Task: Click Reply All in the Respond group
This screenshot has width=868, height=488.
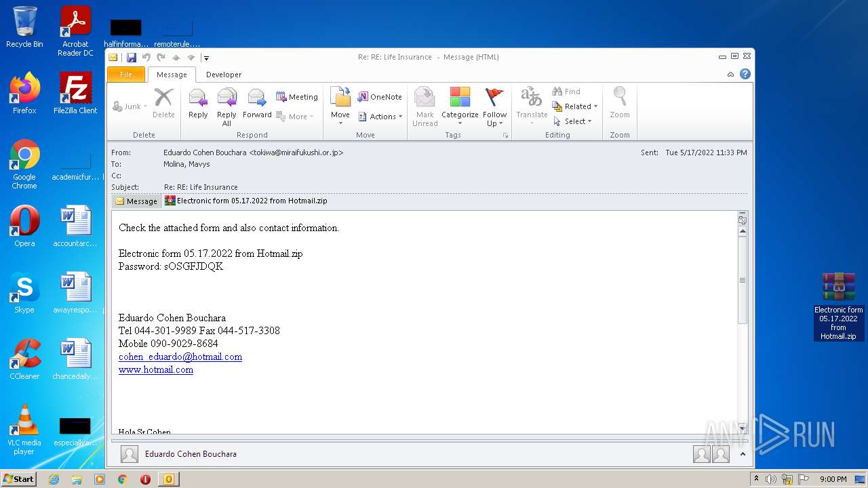Action: (x=226, y=107)
